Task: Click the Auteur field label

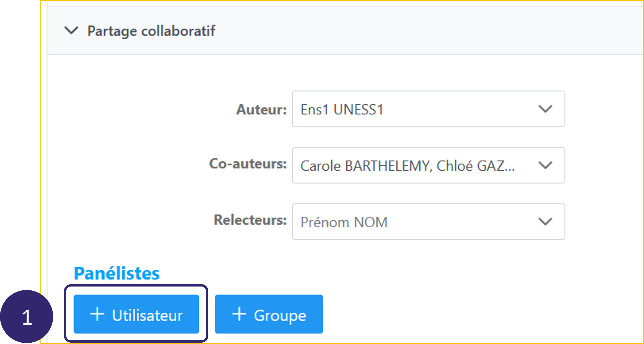Action: pyautogui.click(x=261, y=109)
